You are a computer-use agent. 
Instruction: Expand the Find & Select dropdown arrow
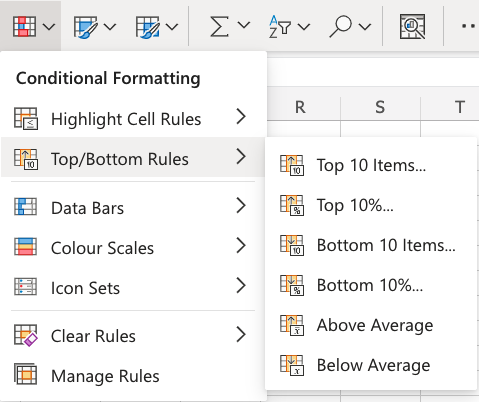tap(365, 27)
